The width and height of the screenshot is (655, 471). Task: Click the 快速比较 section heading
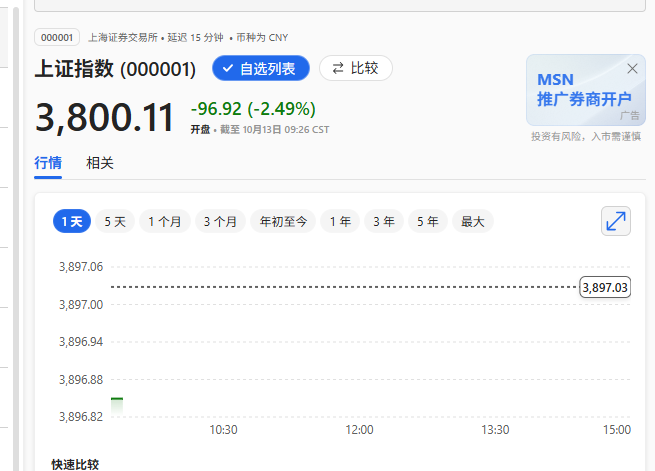click(75, 464)
